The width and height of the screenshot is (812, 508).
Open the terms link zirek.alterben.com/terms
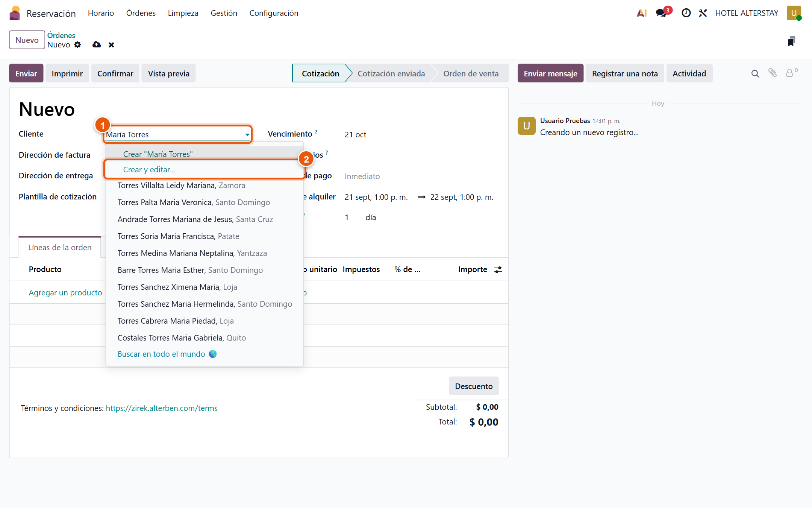pyautogui.click(x=162, y=408)
